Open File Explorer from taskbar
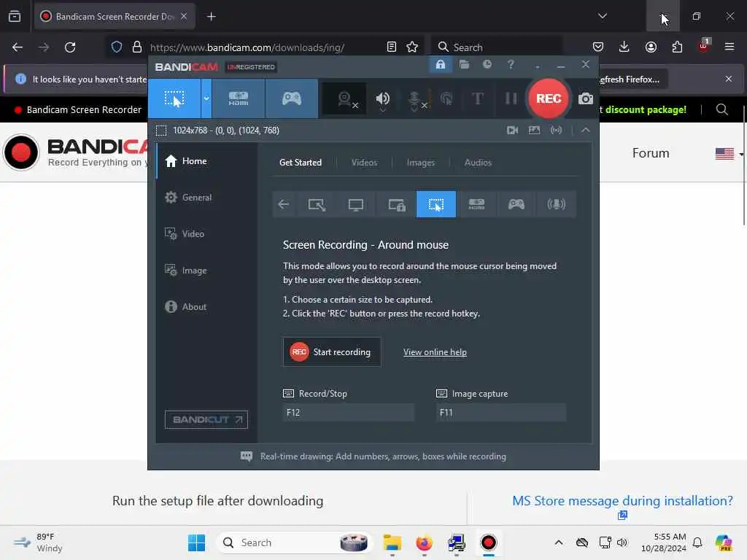747x560 pixels. tap(392, 542)
